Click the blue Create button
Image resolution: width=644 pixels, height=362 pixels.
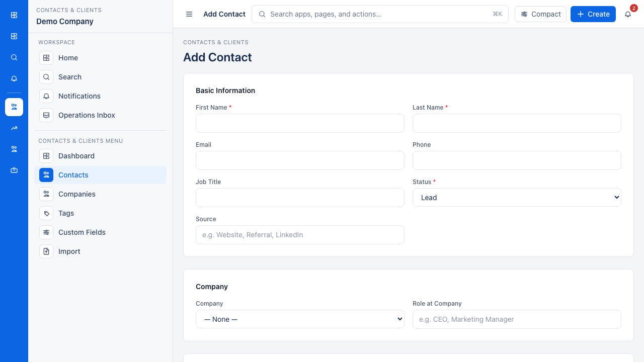coord(593,14)
